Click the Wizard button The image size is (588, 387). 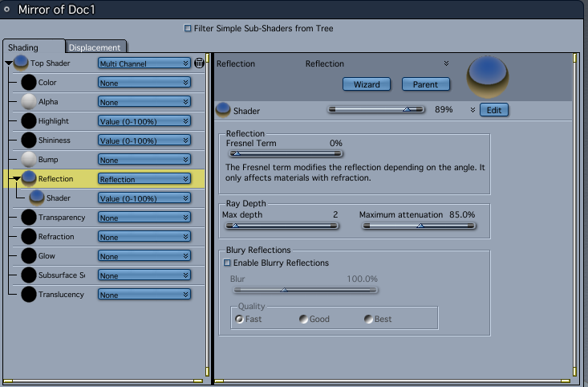click(x=367, y=84)
